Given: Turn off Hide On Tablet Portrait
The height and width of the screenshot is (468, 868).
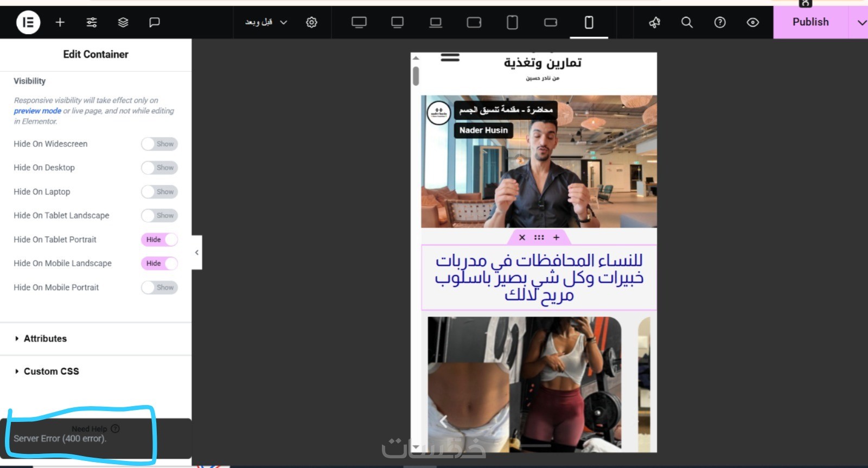Looking at the screenshot, I should [159, 239].
